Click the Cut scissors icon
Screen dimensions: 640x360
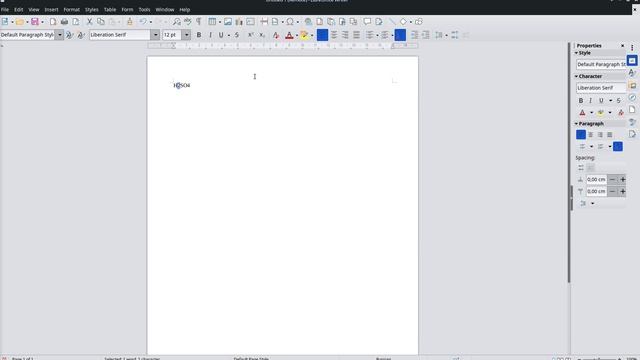(x=89, y=22)
